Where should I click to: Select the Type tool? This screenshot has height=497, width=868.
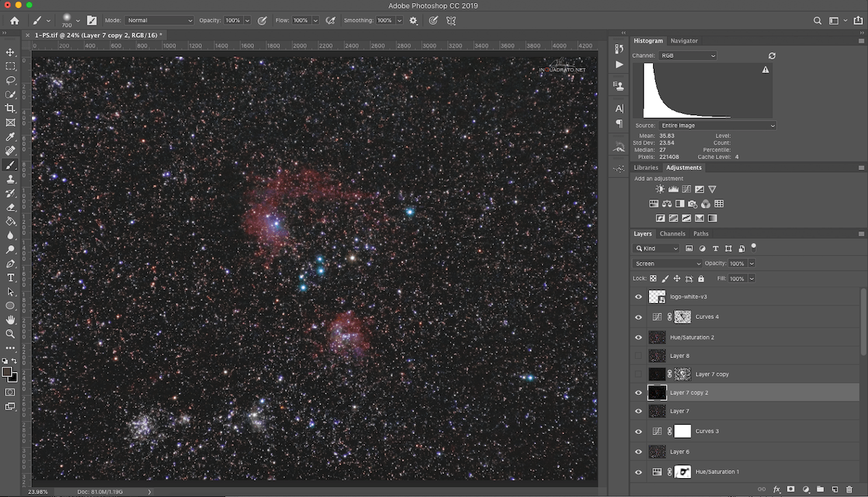10,278
